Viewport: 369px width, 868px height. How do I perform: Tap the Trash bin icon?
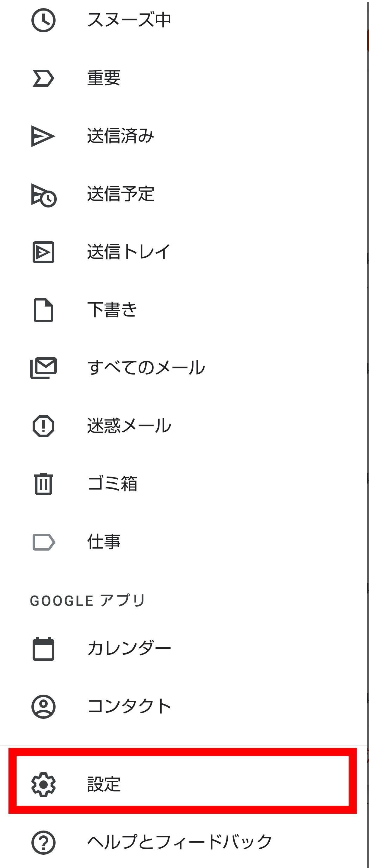tap(43, 484)
